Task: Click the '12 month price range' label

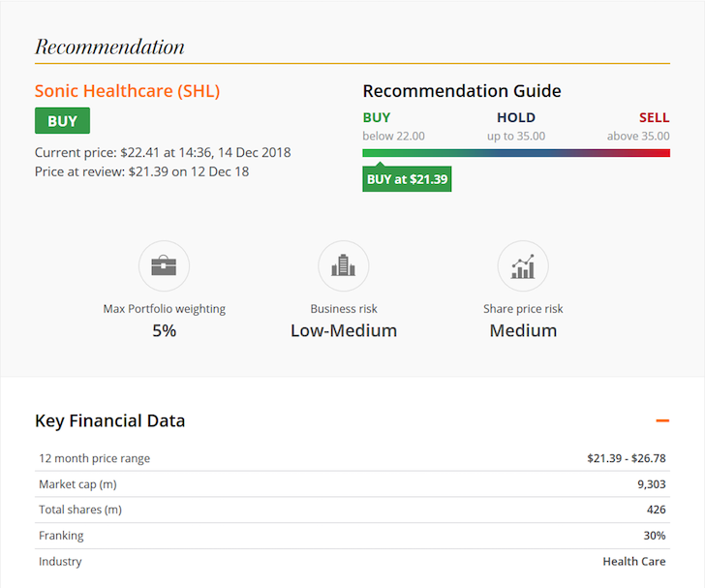Action: [95, 458]
